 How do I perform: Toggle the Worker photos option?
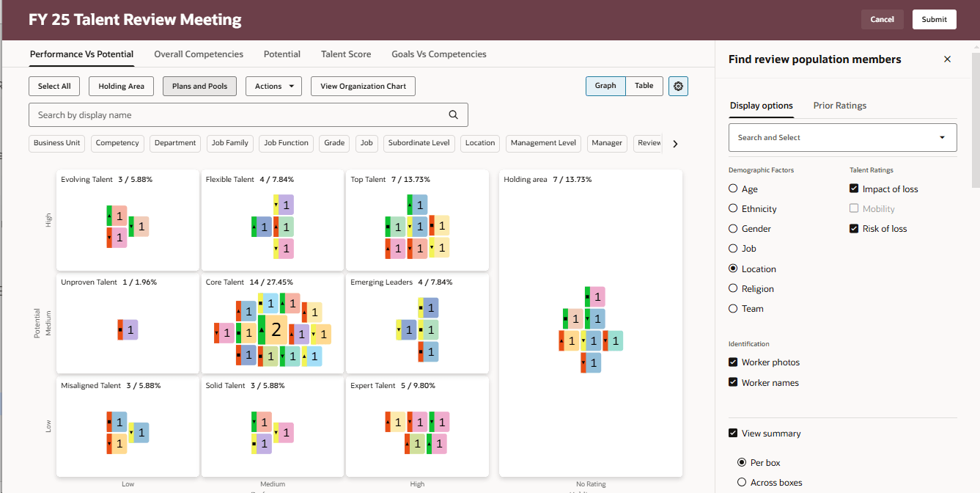point(733,362)
